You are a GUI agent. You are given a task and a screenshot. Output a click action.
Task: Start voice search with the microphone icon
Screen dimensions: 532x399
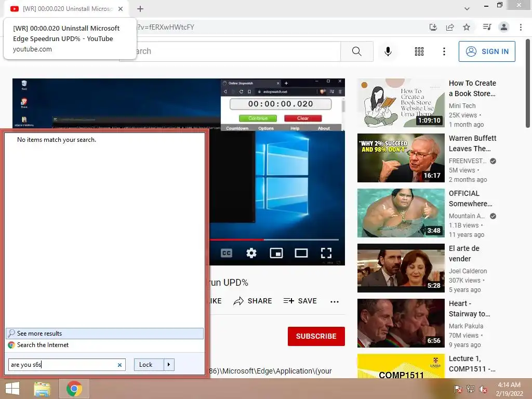coord(388,51)
